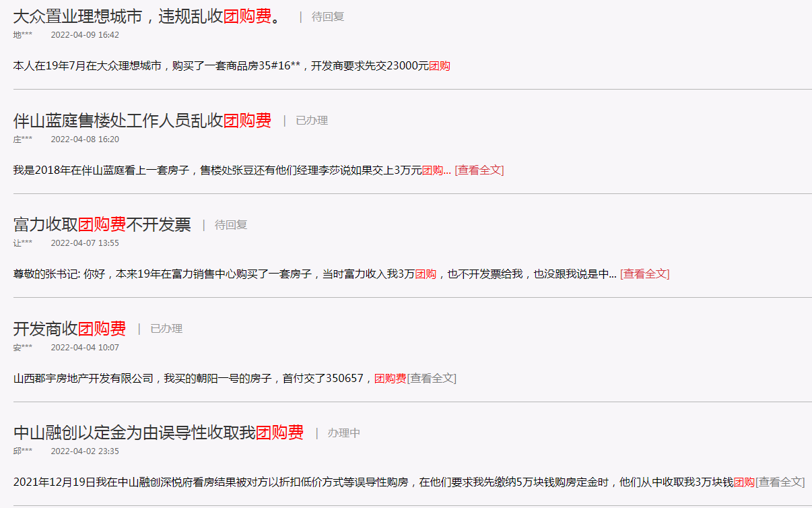
Task: Open the 中山融创以定金为由误导性收取我团购费 post
Action: 158,433
